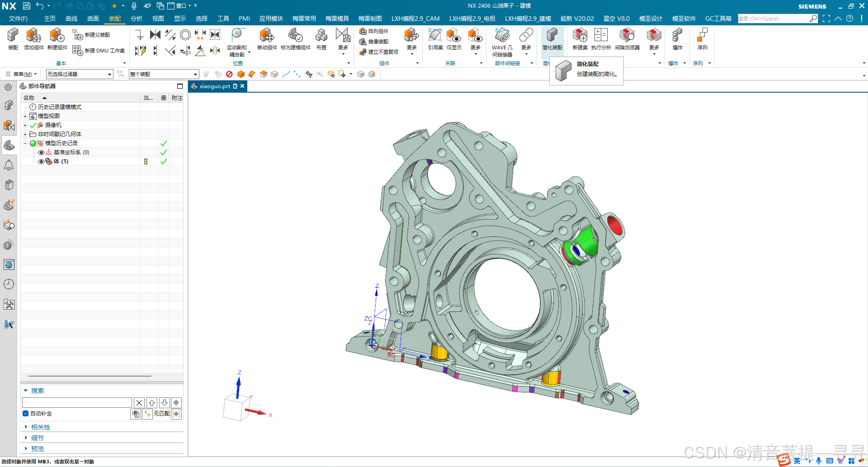Open the 整个装配 scope dropdown
The image size is (868, 467).
[164, 74]
